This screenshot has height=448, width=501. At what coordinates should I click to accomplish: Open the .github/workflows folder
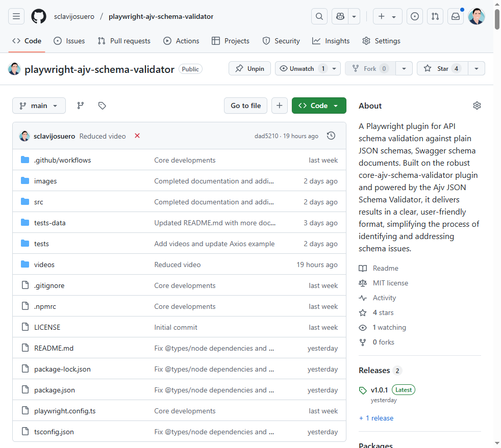pos(63,160)
